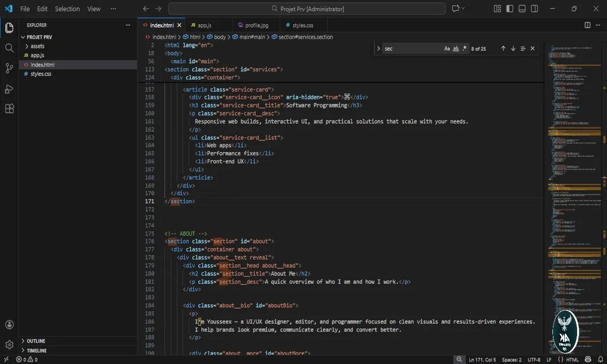Open the Copilot chat icon
The width and height of the screenshot is (607, 364).
coord(455,9)
